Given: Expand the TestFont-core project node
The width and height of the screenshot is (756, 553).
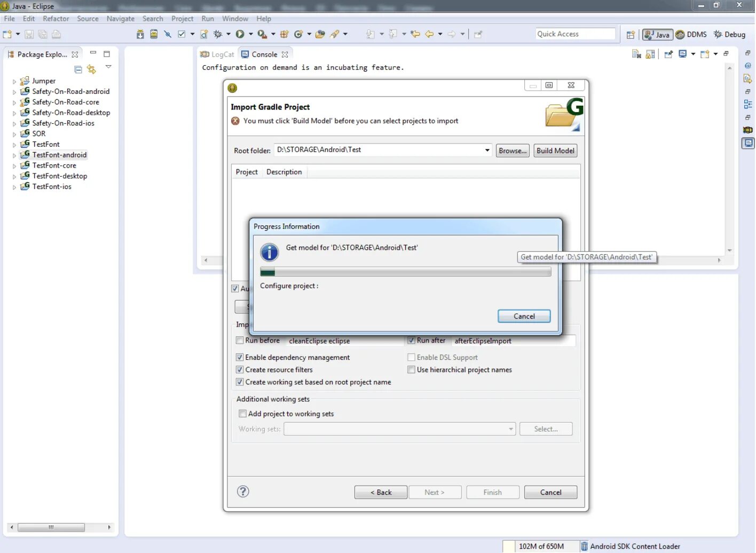Looking at the screenshot, I should tap(14, 166).
